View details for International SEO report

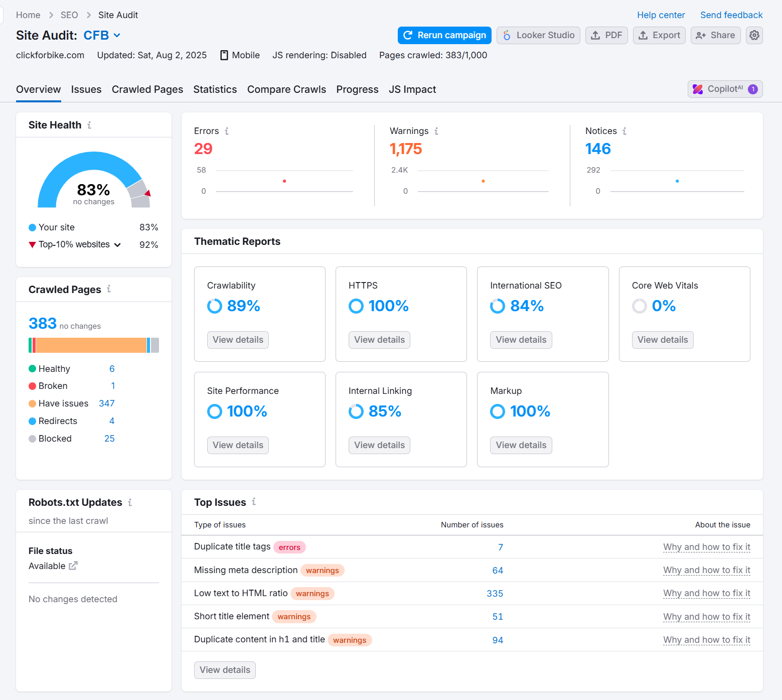pos(521,340)
